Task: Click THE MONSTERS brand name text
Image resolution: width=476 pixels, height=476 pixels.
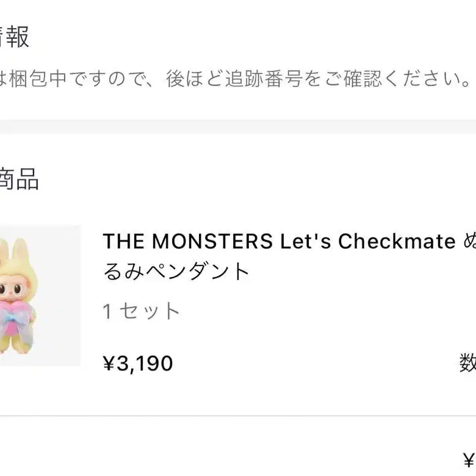Action: [x=187, y=241]
